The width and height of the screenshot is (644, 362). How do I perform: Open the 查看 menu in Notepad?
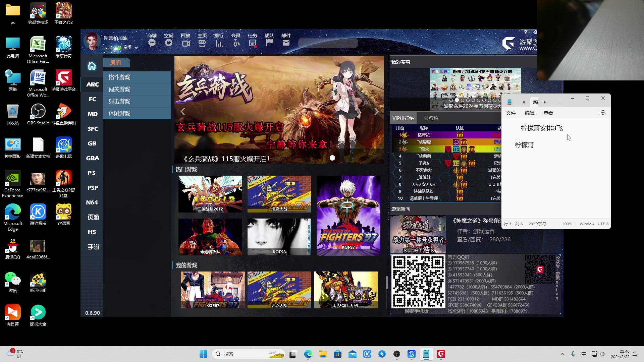pos(548,113)
